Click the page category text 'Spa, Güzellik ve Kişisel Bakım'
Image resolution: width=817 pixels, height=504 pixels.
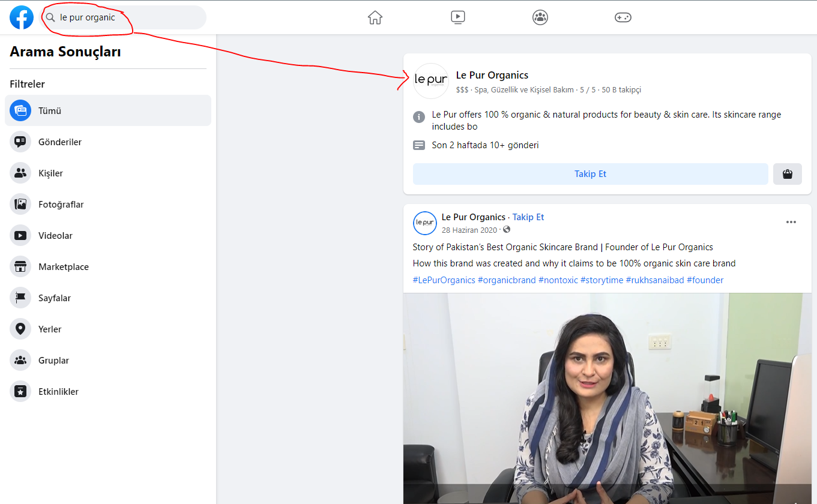point(525,90)
